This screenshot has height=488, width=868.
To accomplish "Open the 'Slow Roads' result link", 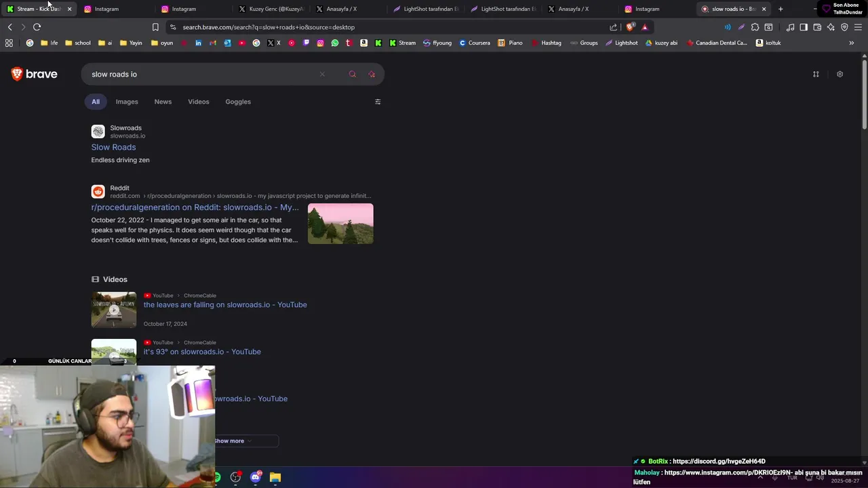I will click(113, 147).
